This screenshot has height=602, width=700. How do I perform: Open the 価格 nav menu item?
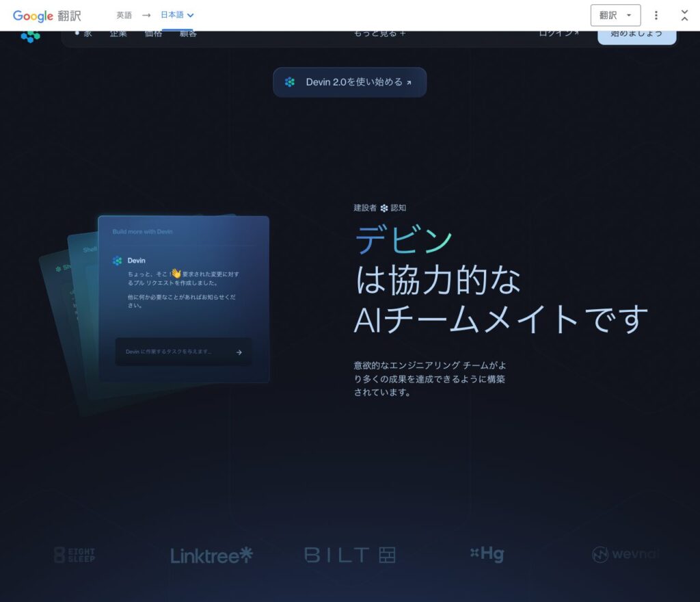(153, 34)
